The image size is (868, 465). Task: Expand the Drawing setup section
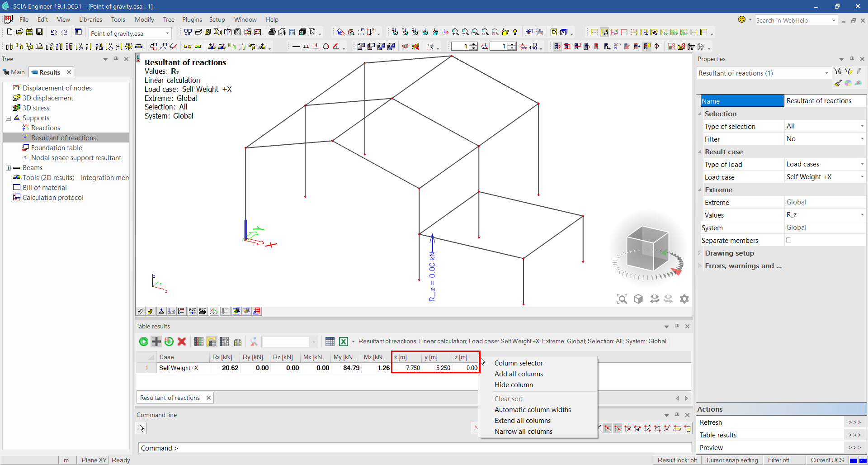pos(700,253)
